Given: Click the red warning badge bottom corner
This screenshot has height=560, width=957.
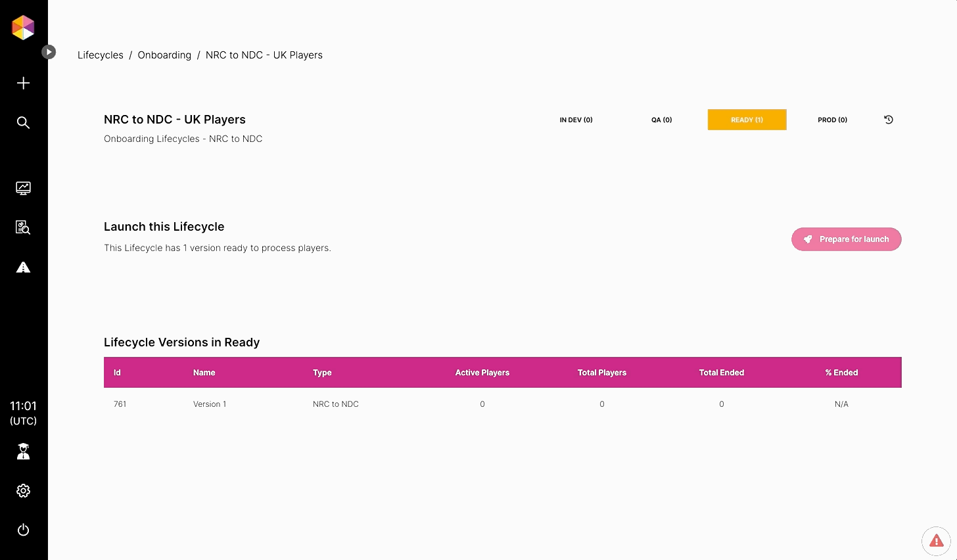Looking at the screenshot, I should 936,542.
